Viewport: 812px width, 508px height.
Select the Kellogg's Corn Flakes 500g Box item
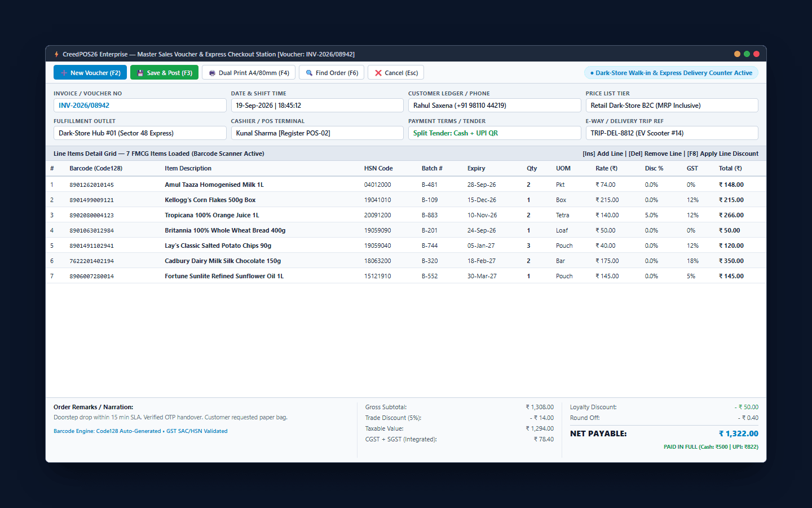[x=406, y=200]
